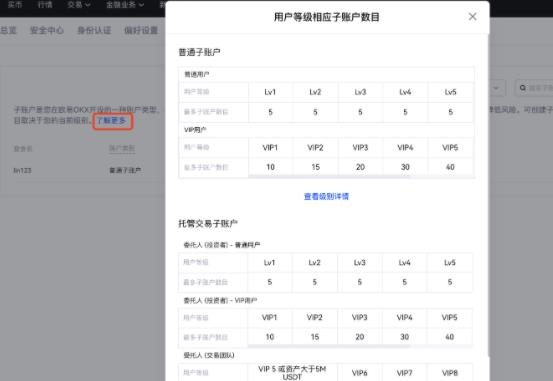The height and width of the screenshot is (381, 553).
Task: Click Lv3 in the 普通子账户 普通用户 table
Action: pos(360,92)
